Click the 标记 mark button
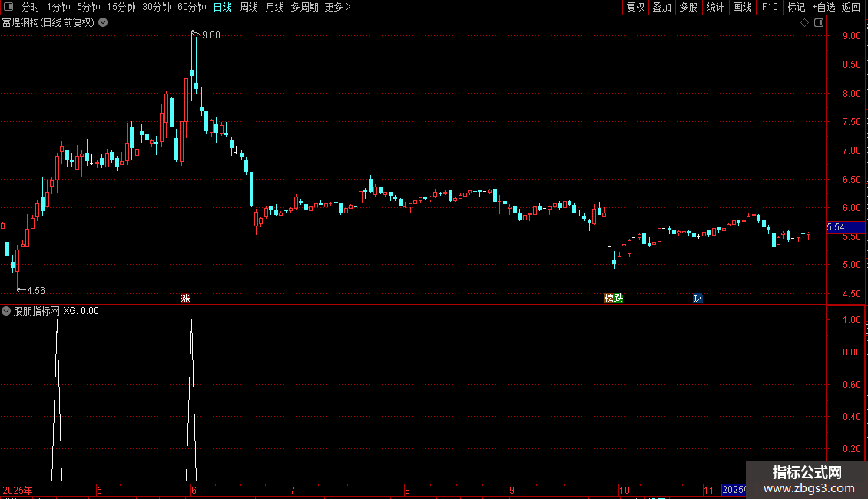The height and width of the screenshot is (499, 868). 796,7
